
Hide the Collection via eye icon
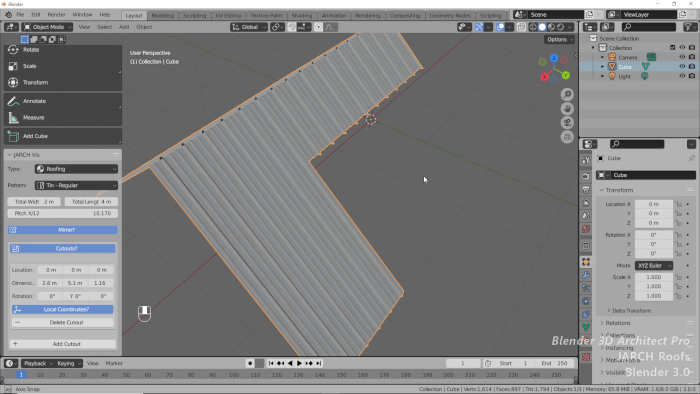(682, 47)
